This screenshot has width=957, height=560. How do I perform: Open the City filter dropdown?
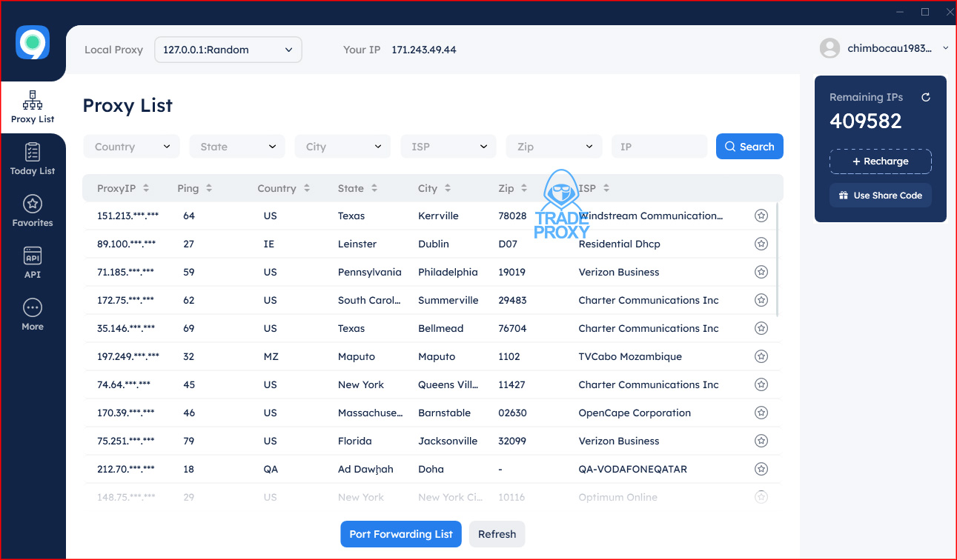[x=342, y=147]
